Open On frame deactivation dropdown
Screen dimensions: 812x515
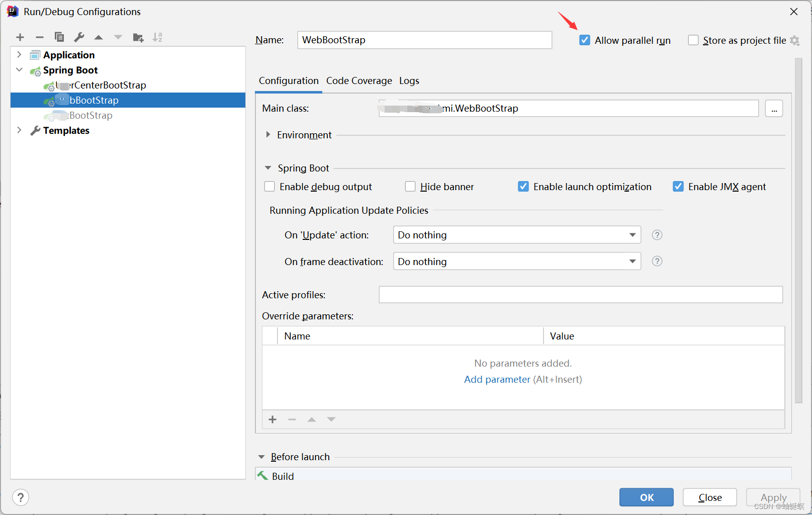tap(517, 261)
